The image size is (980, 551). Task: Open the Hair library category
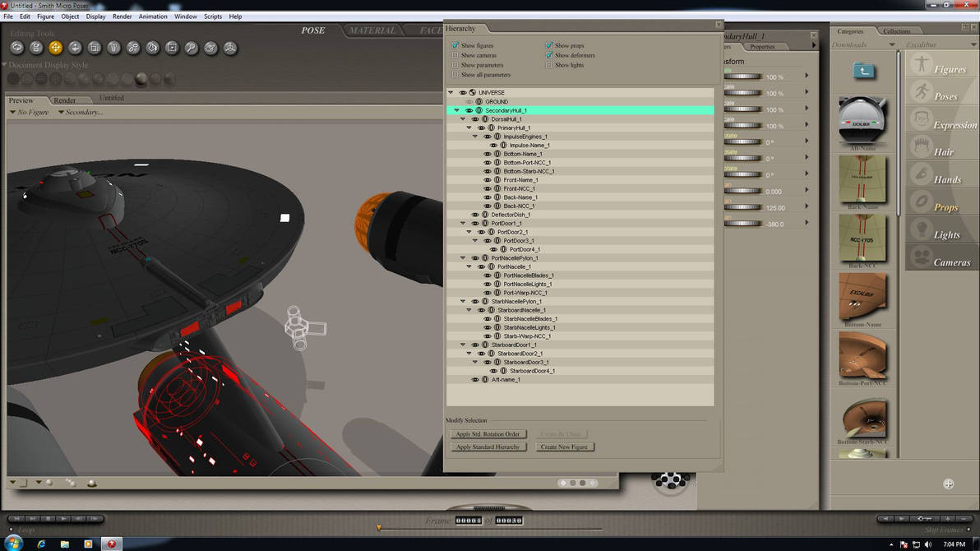point(942,146)
